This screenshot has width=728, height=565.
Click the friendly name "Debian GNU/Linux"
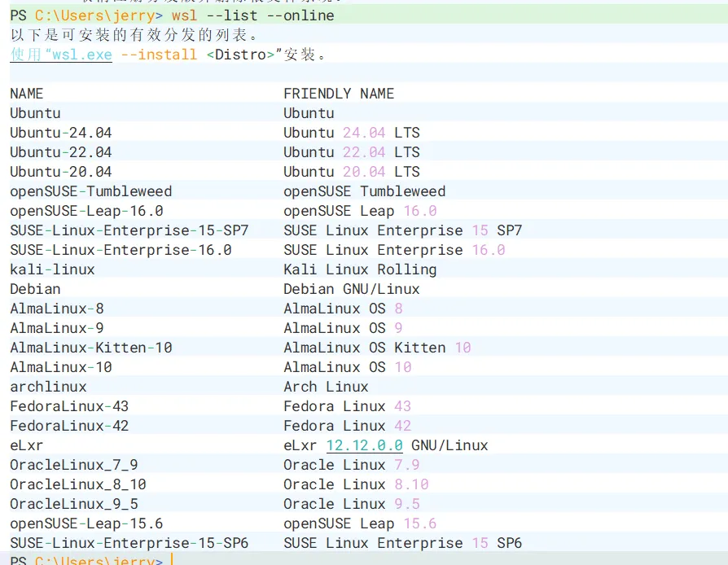click(352, 289)
